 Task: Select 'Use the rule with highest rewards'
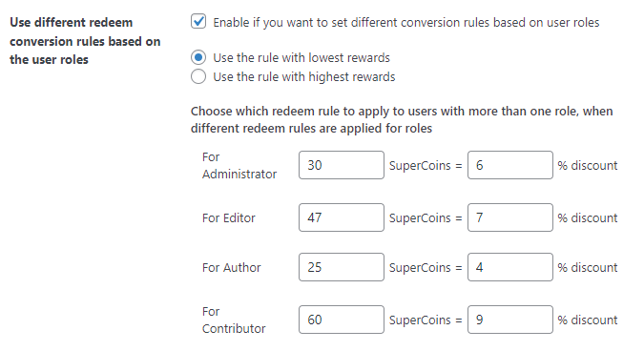click(198, 76)
